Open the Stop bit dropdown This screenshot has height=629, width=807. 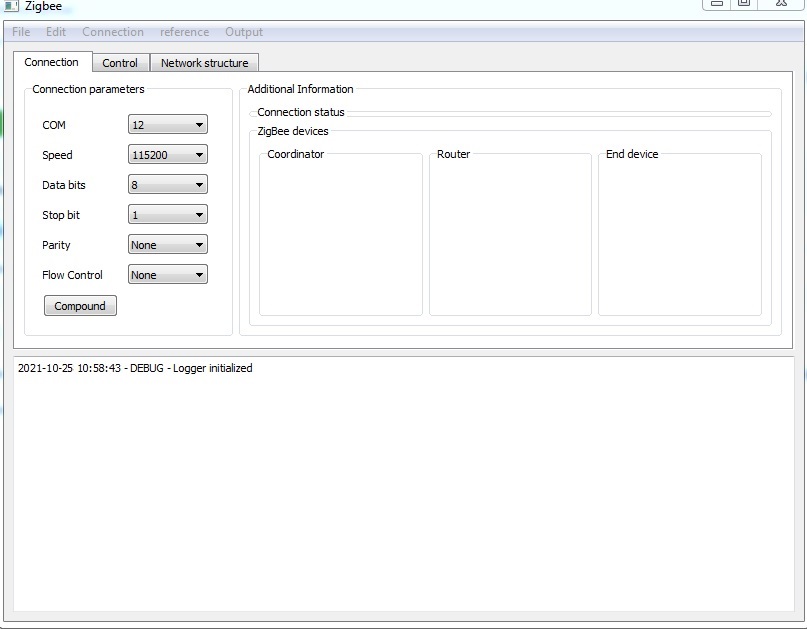coord(167,215)
